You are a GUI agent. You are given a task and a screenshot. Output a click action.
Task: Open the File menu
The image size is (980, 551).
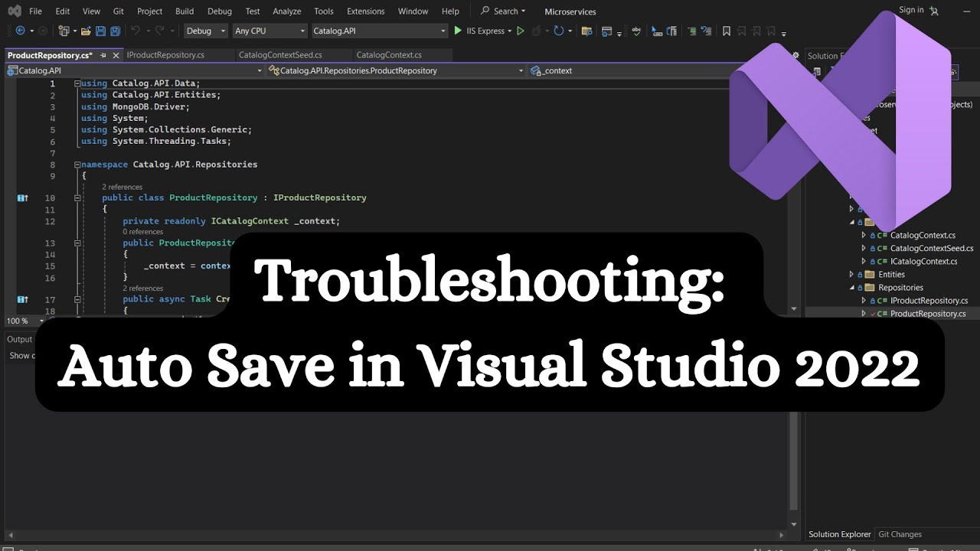click(x=36, y=11)
